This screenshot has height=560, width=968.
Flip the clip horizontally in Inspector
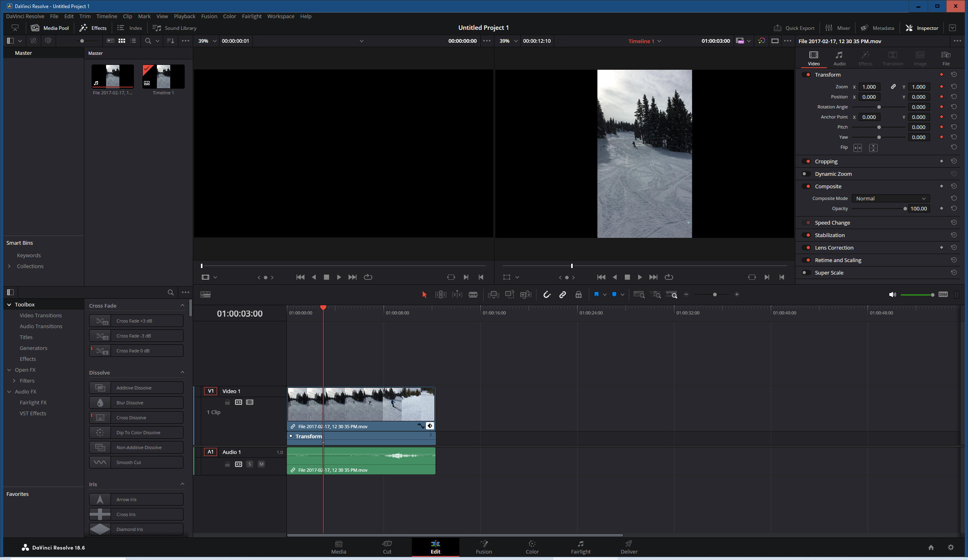tap(857, 148)
